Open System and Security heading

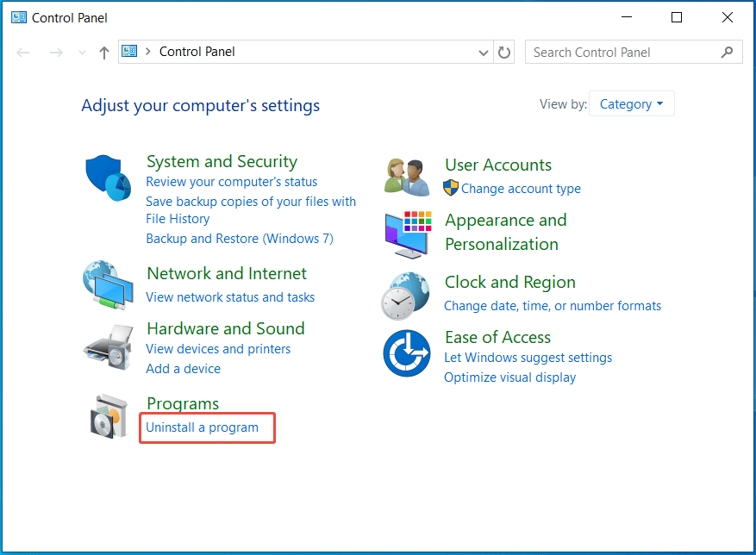coord(222,161)
